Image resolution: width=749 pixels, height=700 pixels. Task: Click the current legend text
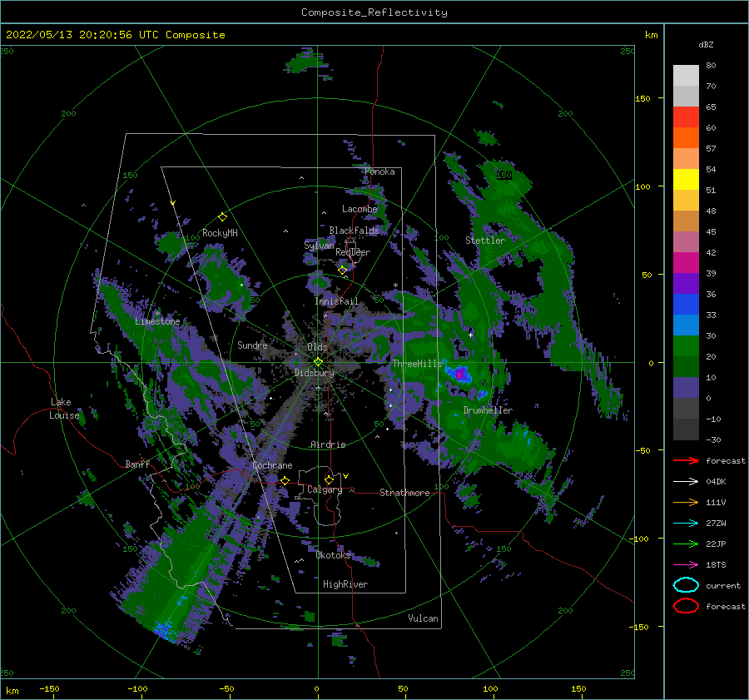point(723,586)
